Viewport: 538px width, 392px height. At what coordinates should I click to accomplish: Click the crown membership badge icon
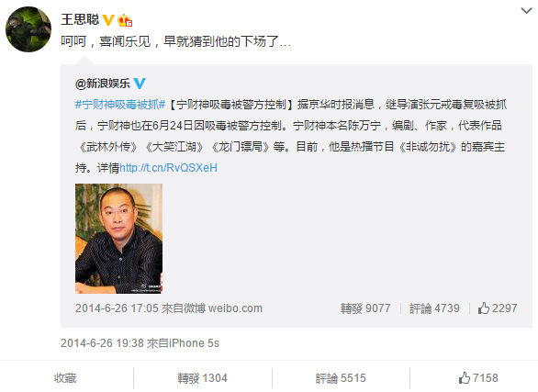point(125,20)
